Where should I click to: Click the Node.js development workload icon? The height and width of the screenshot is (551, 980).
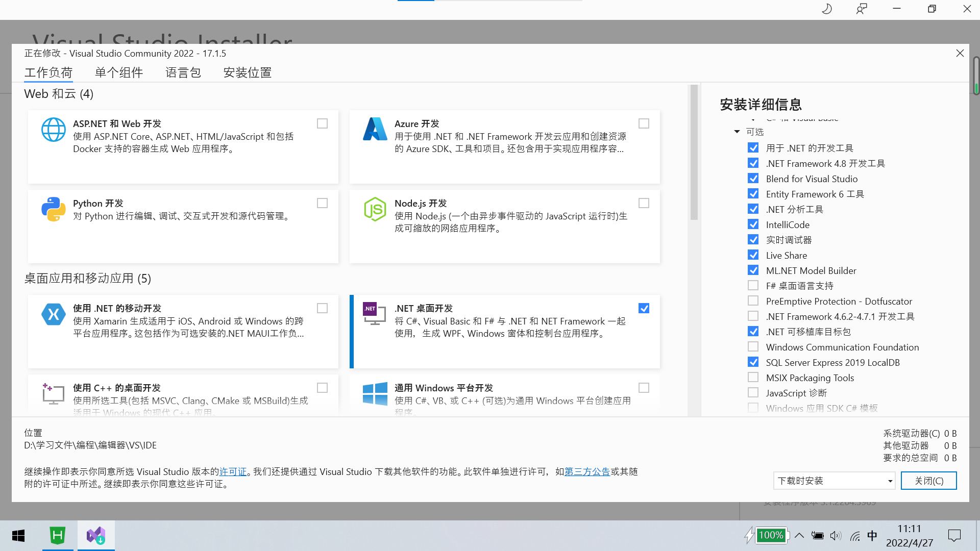[x=375, y=209]
